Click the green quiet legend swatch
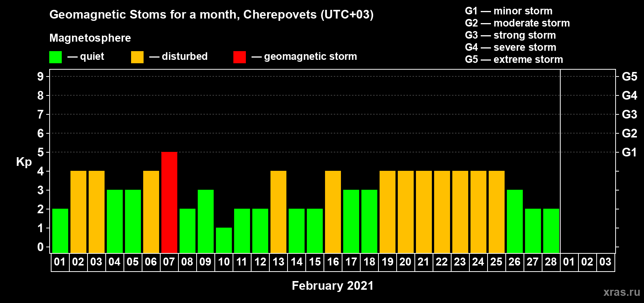Viewport: 644px width, 303px height. pos(55,57)
